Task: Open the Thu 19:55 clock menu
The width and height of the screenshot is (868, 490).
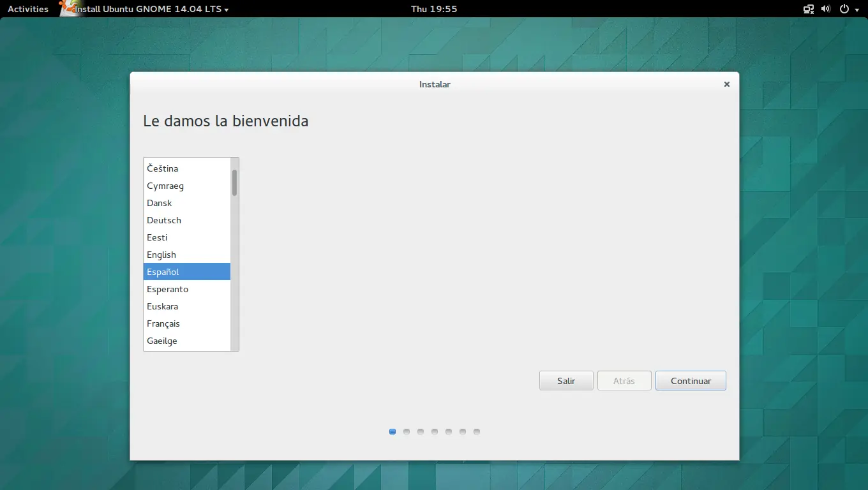Action: [x=434, y=9]
